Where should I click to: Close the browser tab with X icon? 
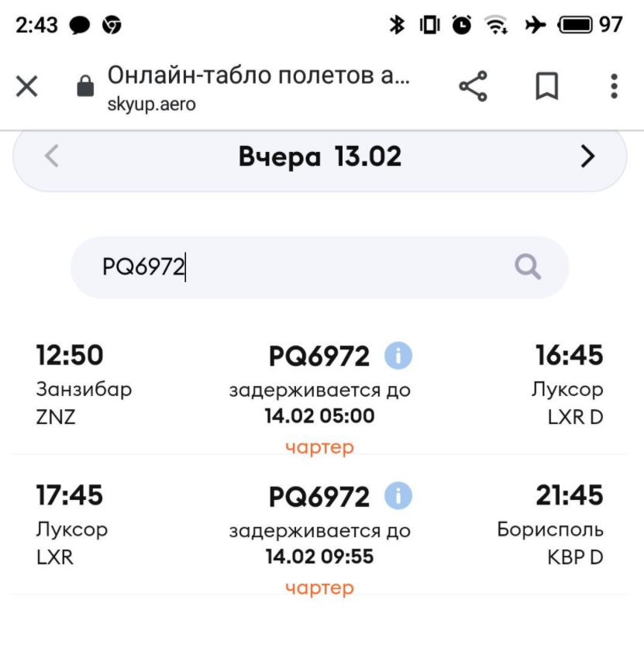click(27, 86)
